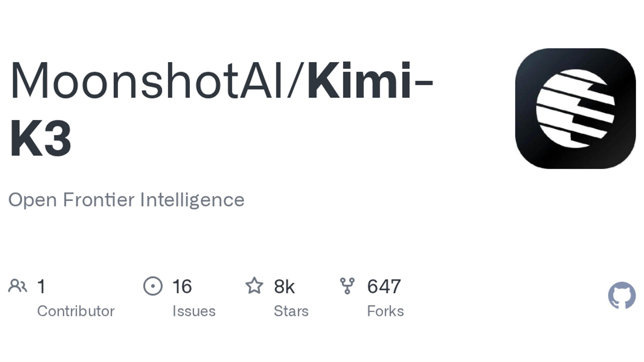The height and width of the screenshot is (362, 644).
Task: Click the contributor count 1
Action: (41, 287)
